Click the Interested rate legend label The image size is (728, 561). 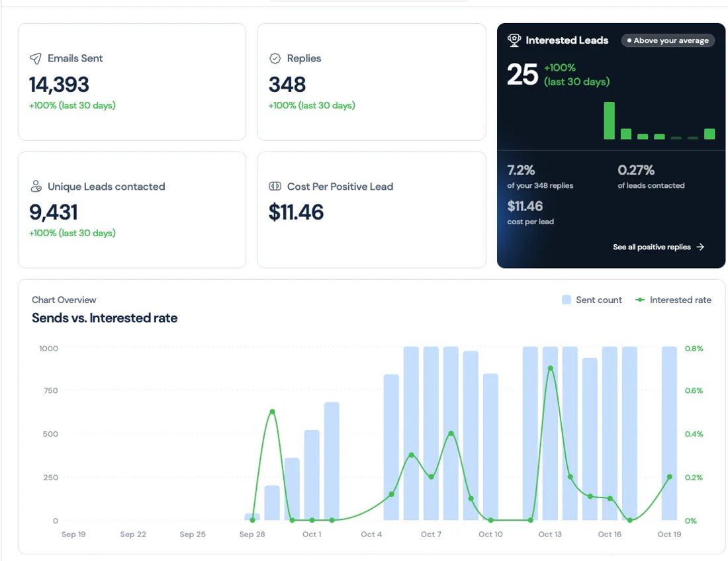tap(680, 300)
